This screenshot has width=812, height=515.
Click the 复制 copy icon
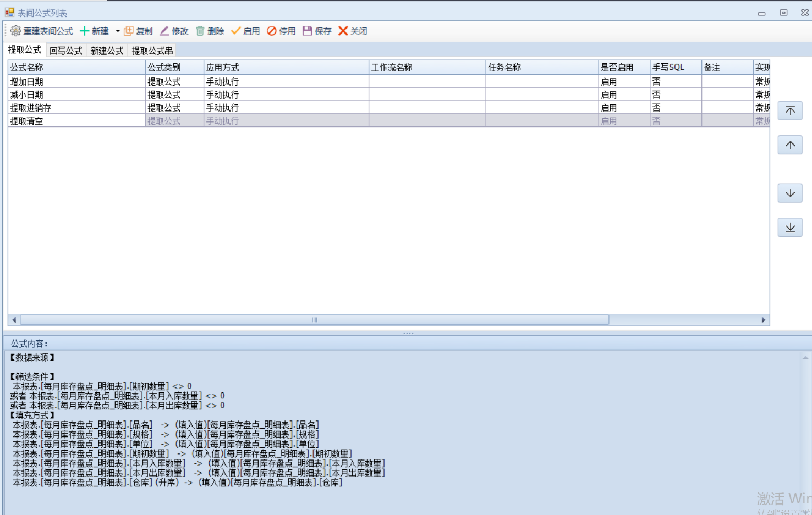point(129,31)
